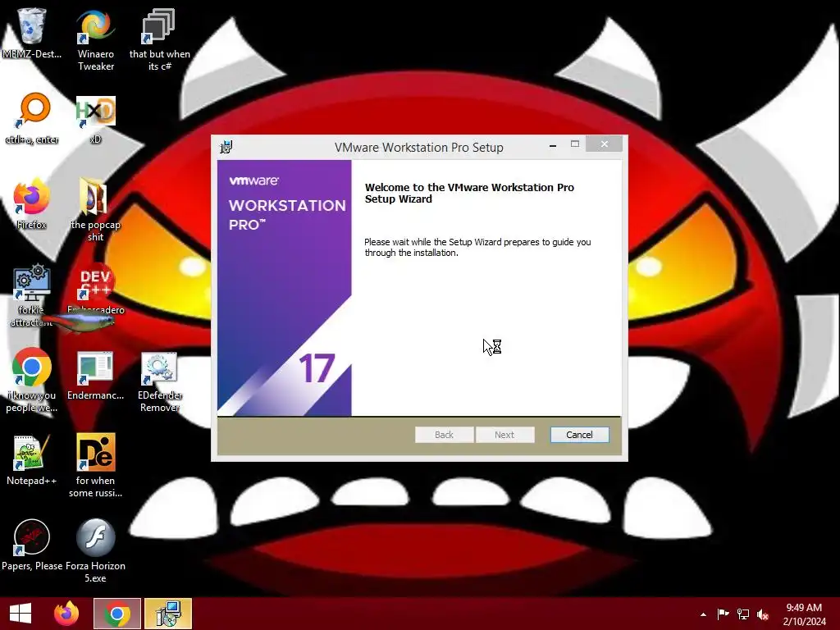
Task: Click the 'Welcome to the VMware Workstation Pro' heading
Action: click(469, 193)
